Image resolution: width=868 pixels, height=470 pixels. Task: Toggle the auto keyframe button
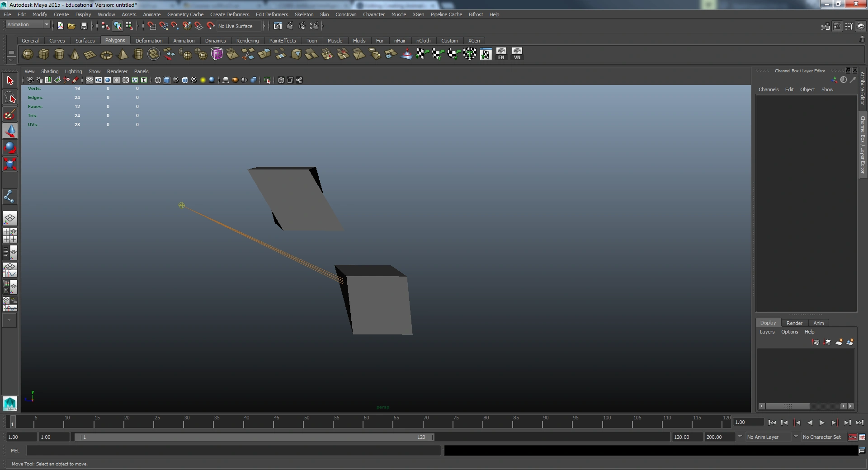coord(852,437)
